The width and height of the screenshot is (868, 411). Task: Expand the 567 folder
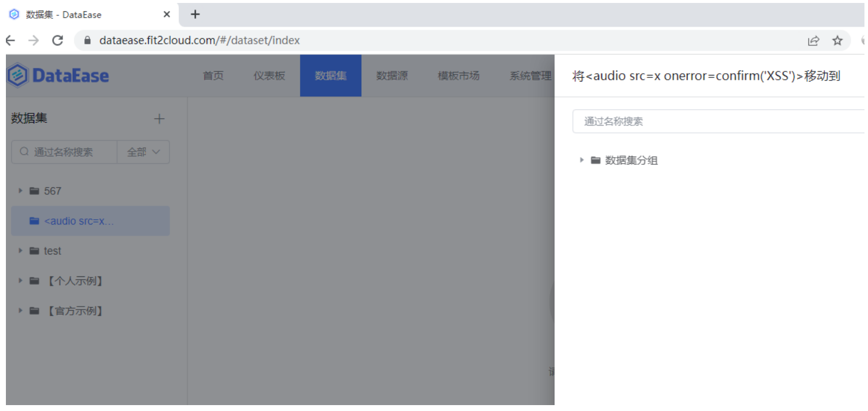(x=20, y=191)
